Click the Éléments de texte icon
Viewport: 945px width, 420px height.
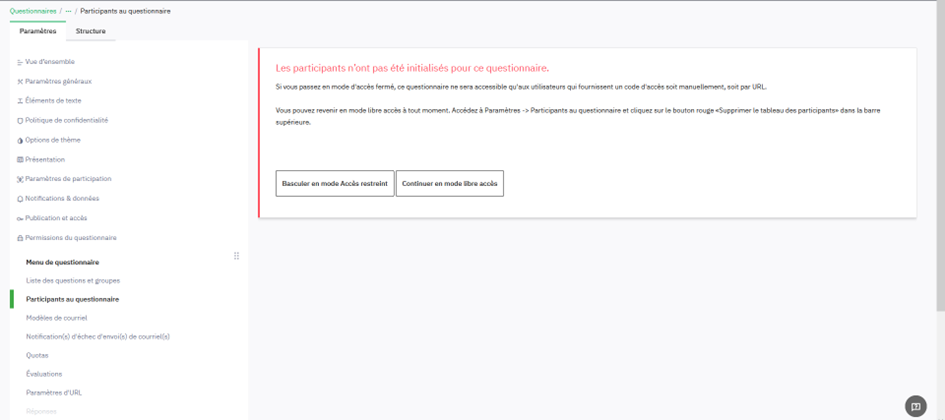coord(20,101)
